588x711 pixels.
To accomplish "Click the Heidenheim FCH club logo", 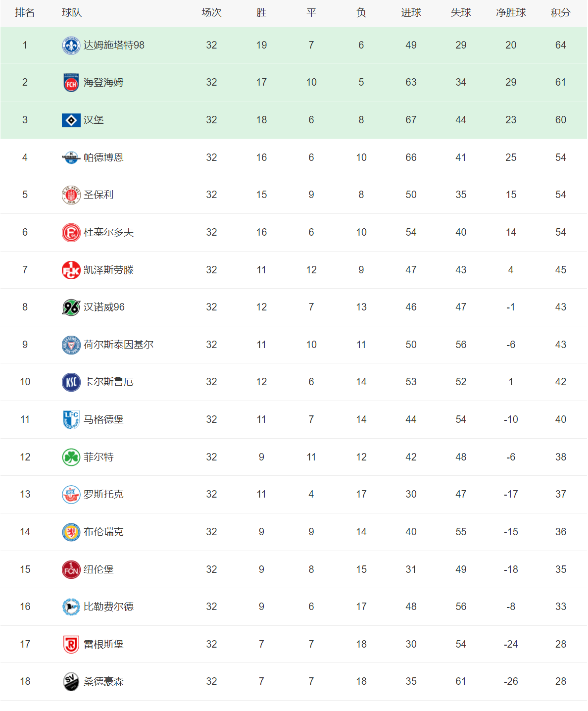I will (x=71, y=83).
